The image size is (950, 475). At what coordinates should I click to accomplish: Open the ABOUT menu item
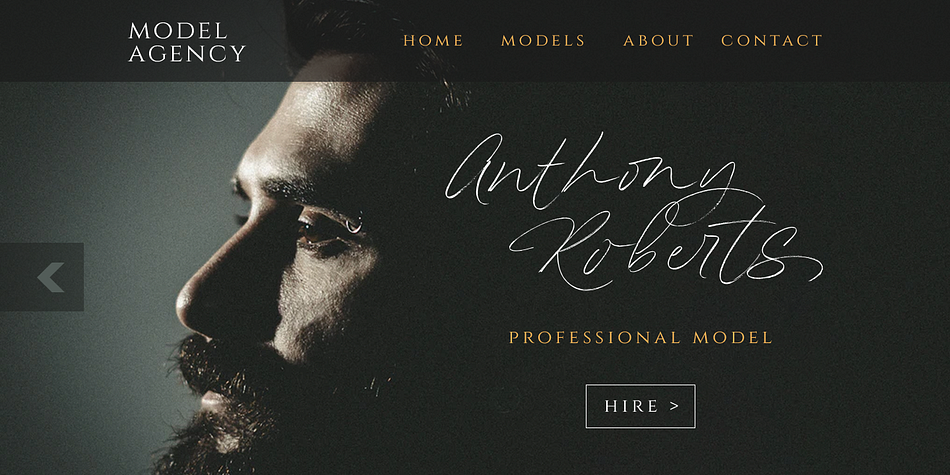pyautogui.click(x=658, y=41)
